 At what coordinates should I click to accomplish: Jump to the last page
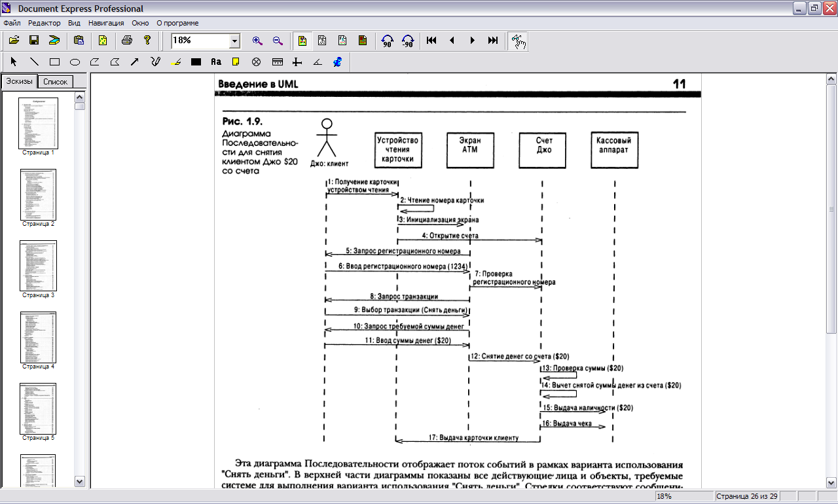[x=492, y=41]
